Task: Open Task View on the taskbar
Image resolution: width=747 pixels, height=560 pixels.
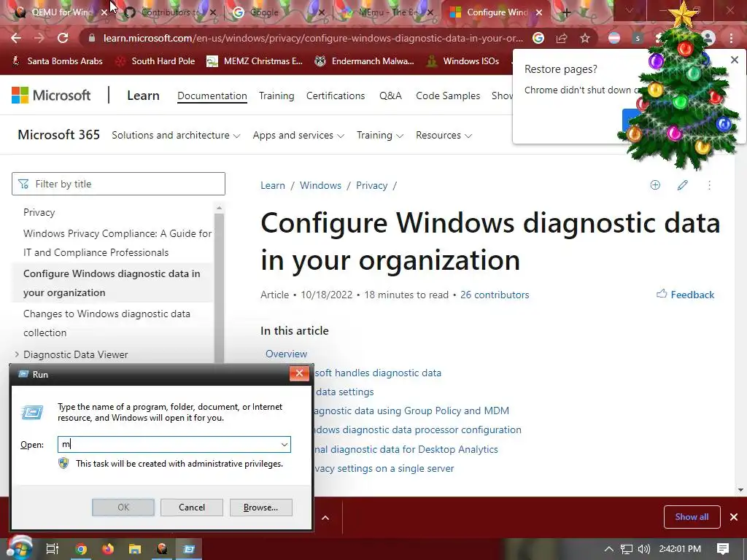Action: coord(52,549)
